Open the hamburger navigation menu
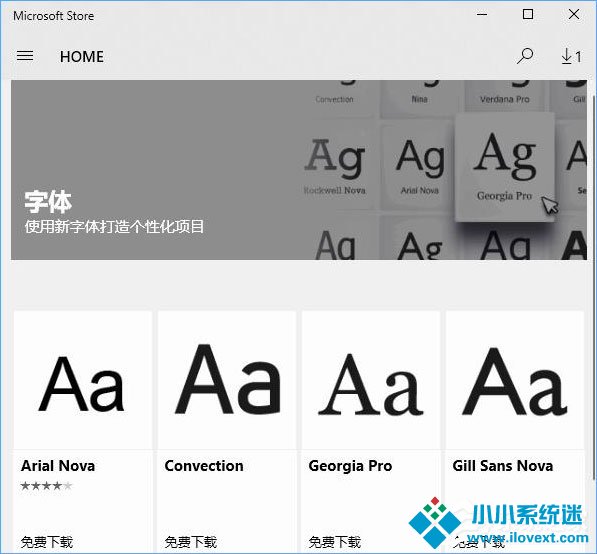Screen dimensions: 597x554 (25, 56)
